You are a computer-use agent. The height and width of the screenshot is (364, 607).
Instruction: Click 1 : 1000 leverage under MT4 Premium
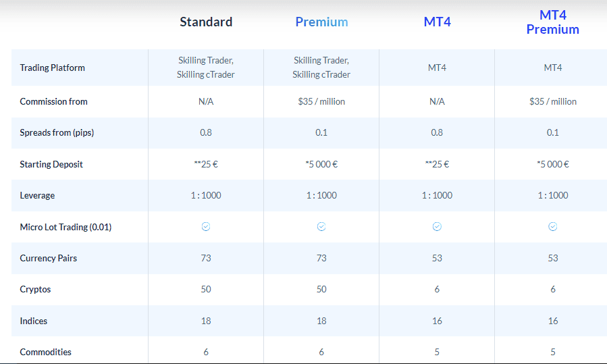[x=553, y=195]
